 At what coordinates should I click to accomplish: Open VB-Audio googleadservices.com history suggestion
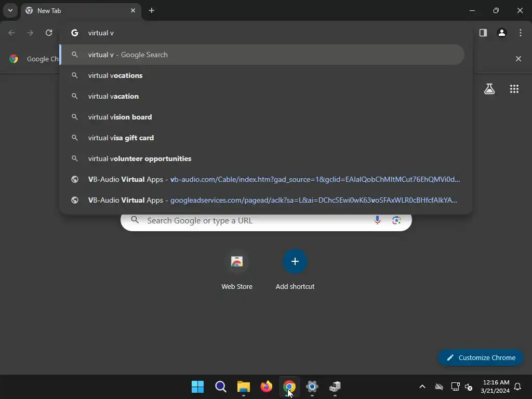(x=262, y=200)
